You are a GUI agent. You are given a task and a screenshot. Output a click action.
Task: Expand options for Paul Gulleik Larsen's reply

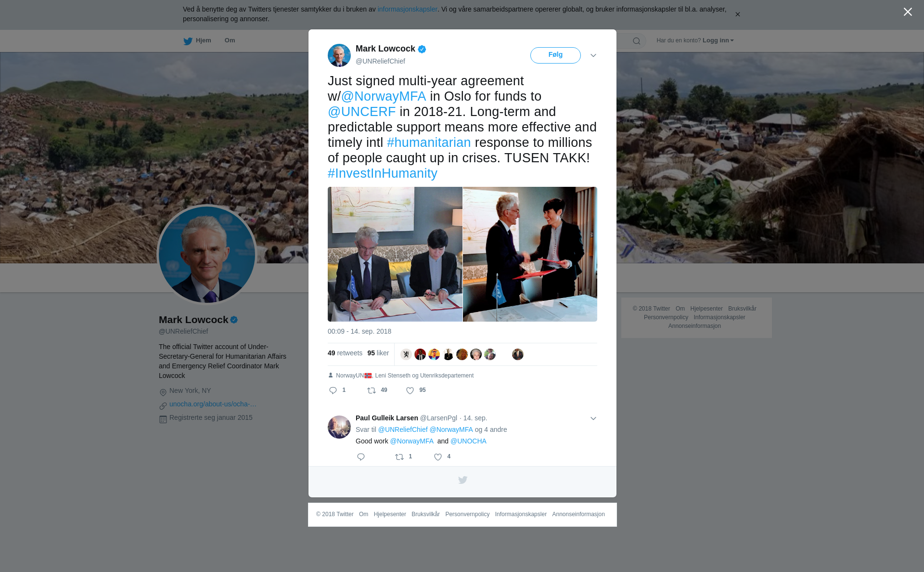593,418
